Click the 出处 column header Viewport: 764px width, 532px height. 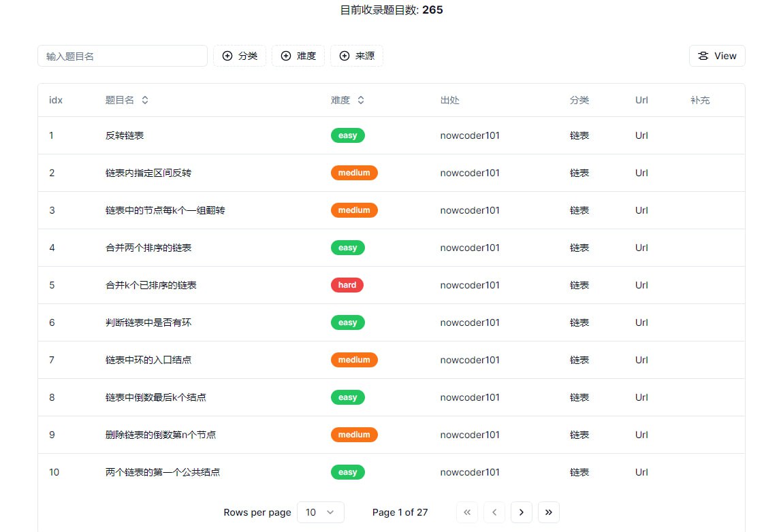pos(449,100)
